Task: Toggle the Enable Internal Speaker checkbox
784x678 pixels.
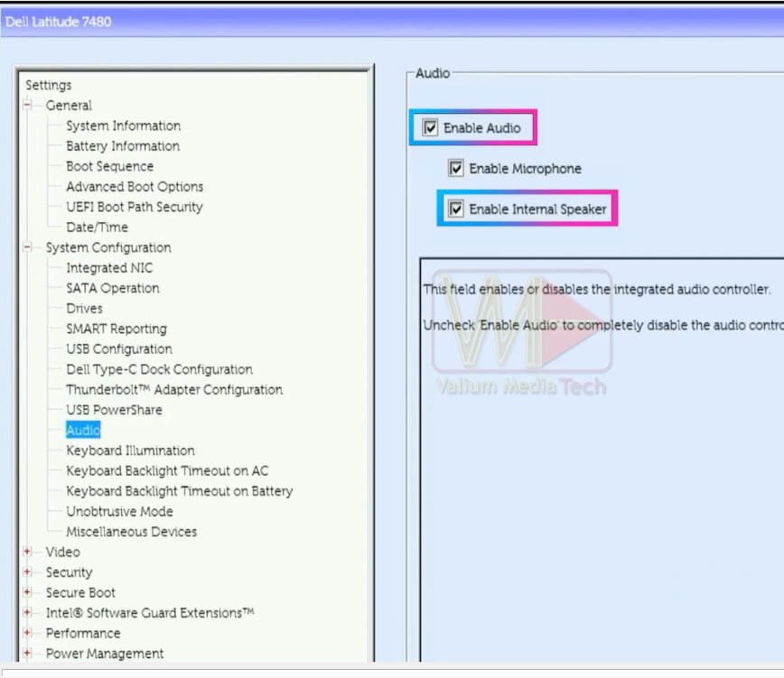Action: (x=455, y=209)
